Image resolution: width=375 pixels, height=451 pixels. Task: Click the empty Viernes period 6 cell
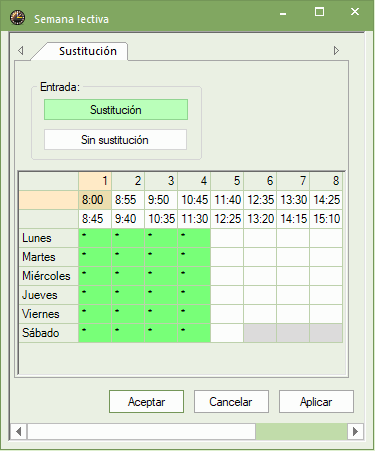point(260,314)
